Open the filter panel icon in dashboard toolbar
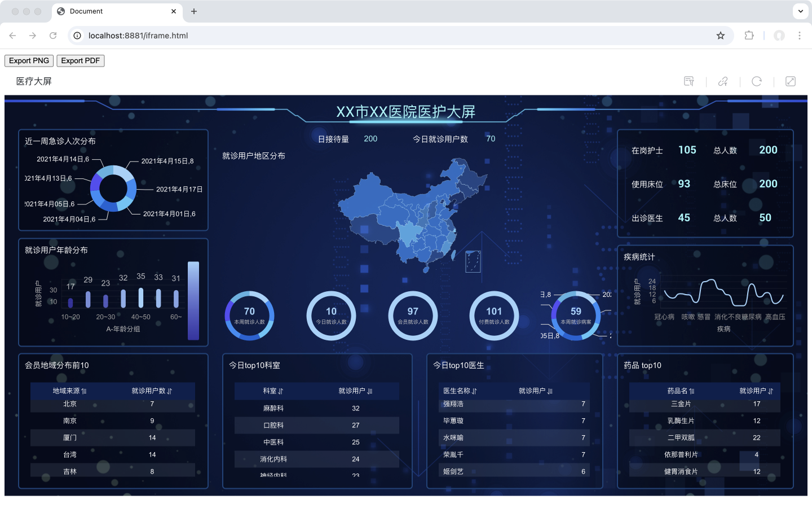Screen dimensions: 812x508 pos(689,81)
